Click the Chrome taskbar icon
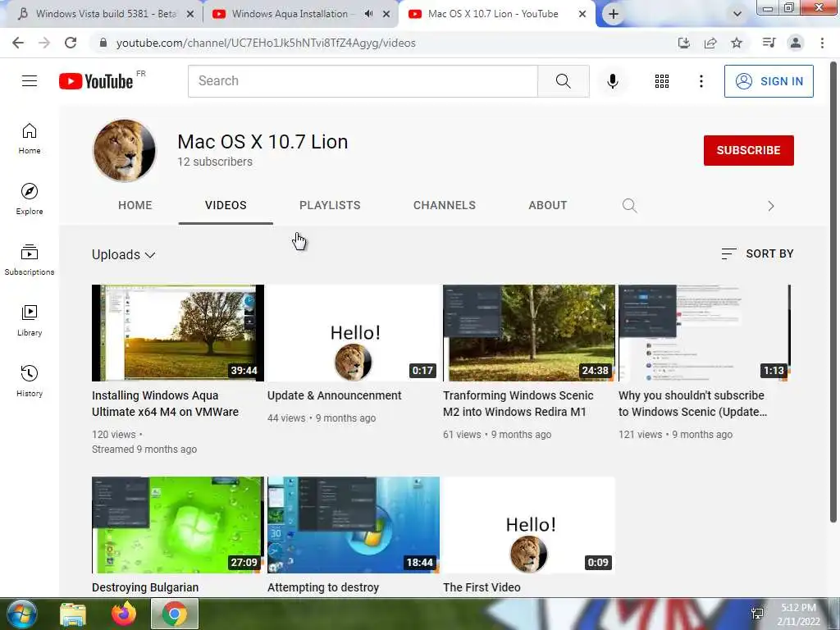The height and width of the screenshot is (630, 840). point(174,614)
